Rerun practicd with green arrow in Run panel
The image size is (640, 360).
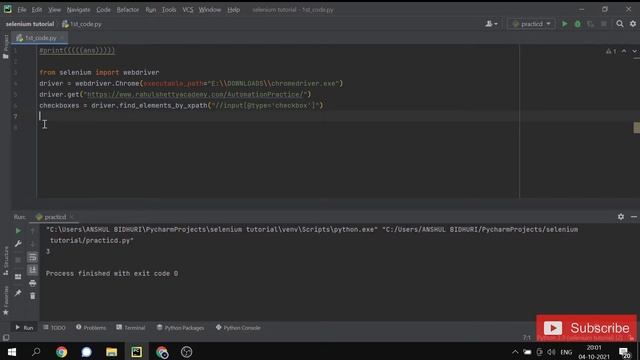point(18,231)
